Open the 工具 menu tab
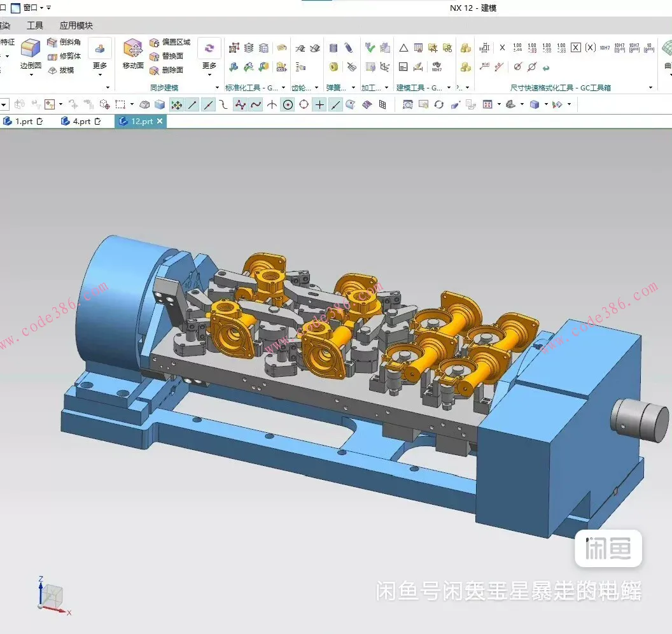 point(35,25)
